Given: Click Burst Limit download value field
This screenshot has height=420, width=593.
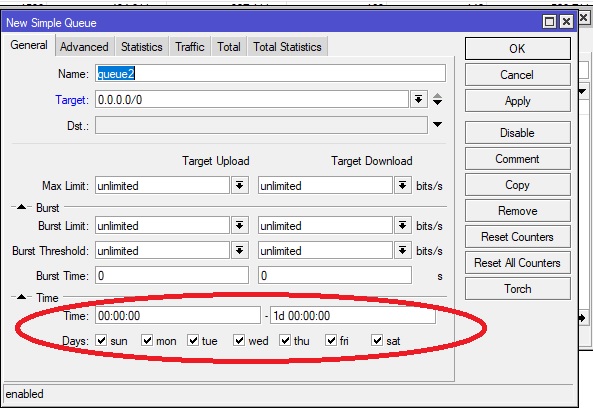Looking at the screenshot, I should (325, 225).
